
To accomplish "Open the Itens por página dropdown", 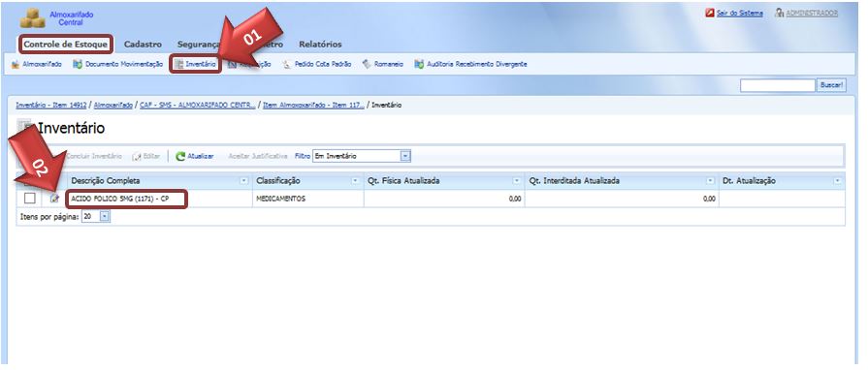I will (105, 217).
